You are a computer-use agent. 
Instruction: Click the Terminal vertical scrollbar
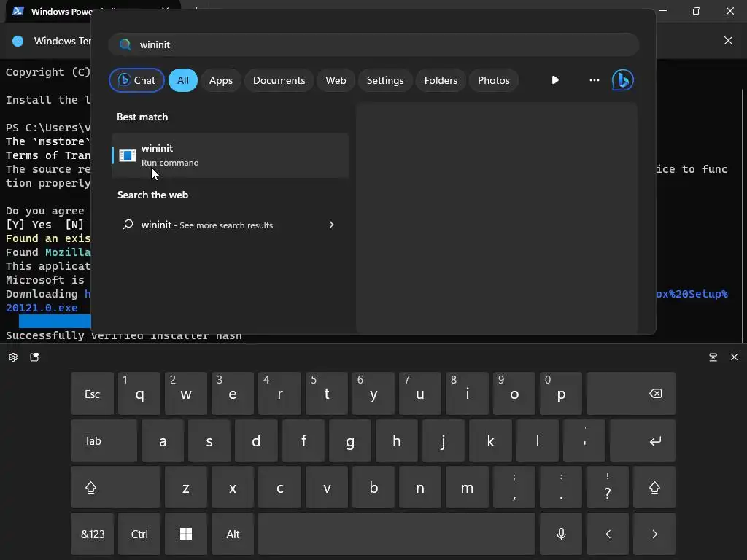pos(743,215)
